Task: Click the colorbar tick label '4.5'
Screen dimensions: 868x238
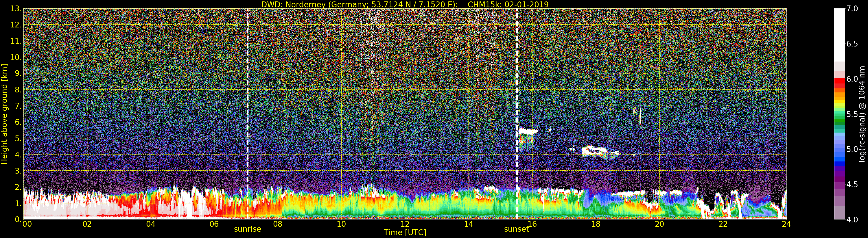Action: point(852,185)
